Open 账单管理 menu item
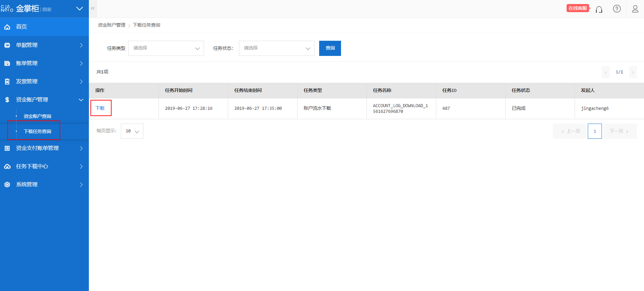The width and height of the screenshot is (644, 291). point(44,63)
